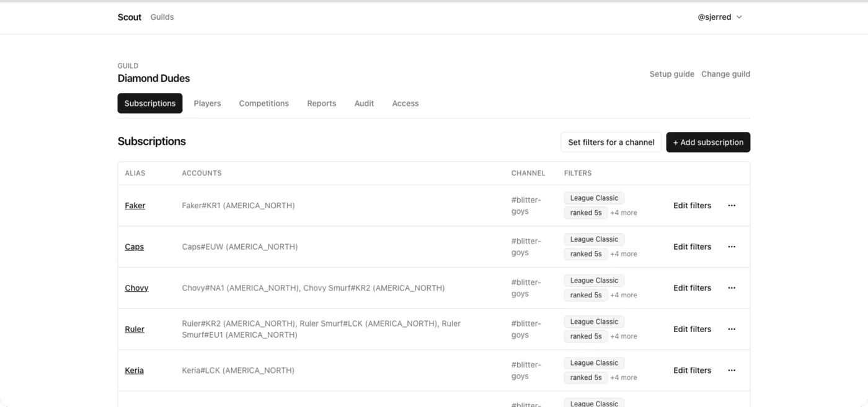The width and height of the screenshot is (868, 407).
Task: Click the Faker#KR1 (AMERICA_NORTH) account text
Action: tap(239, 206)
